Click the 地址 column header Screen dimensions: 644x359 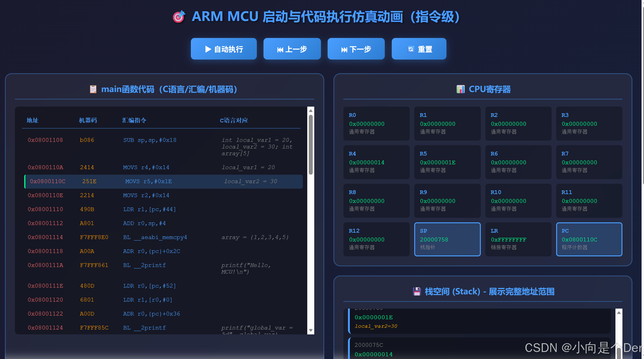[x=33, y=120]
